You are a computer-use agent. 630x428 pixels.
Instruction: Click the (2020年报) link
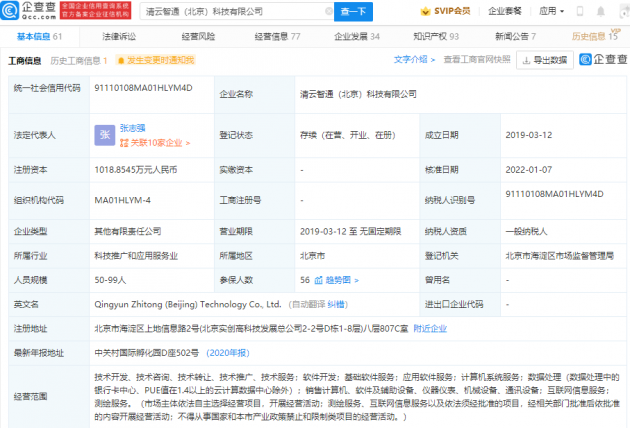(x=228, y=353)
